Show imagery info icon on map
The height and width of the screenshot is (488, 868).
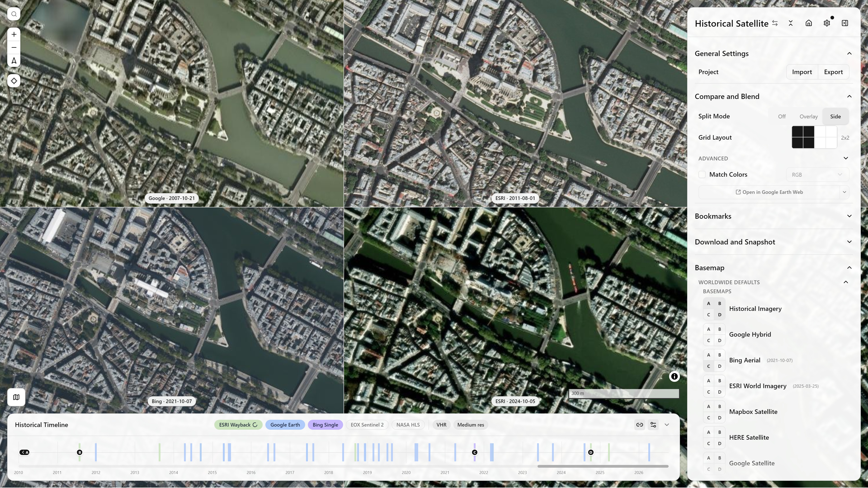[x=674, y=377]
